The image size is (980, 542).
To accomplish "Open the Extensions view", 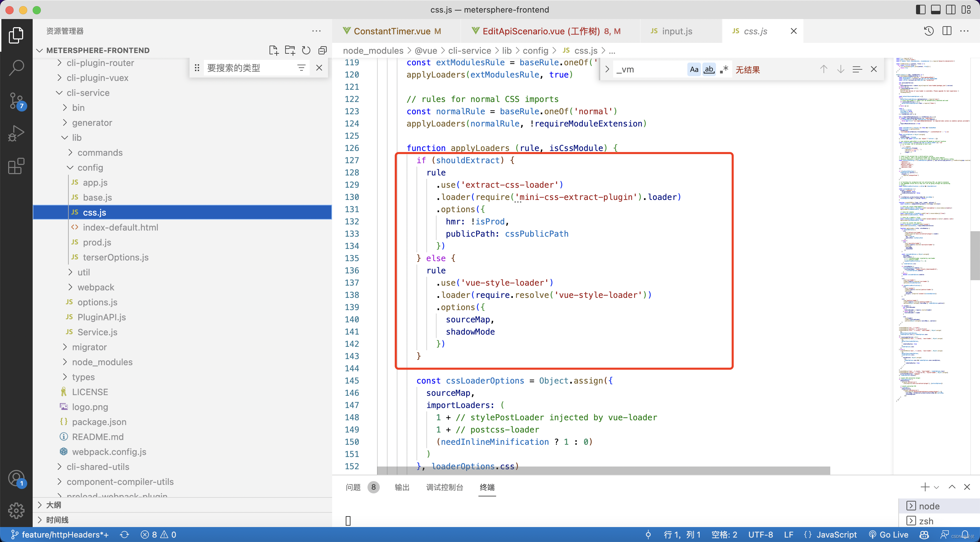I will (x=16, y=166).
